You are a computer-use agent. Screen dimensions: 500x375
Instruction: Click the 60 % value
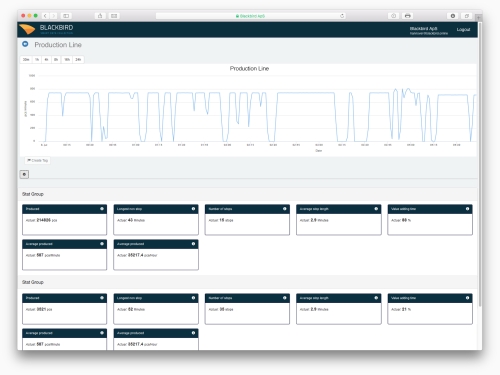click(x=406, y=220)
